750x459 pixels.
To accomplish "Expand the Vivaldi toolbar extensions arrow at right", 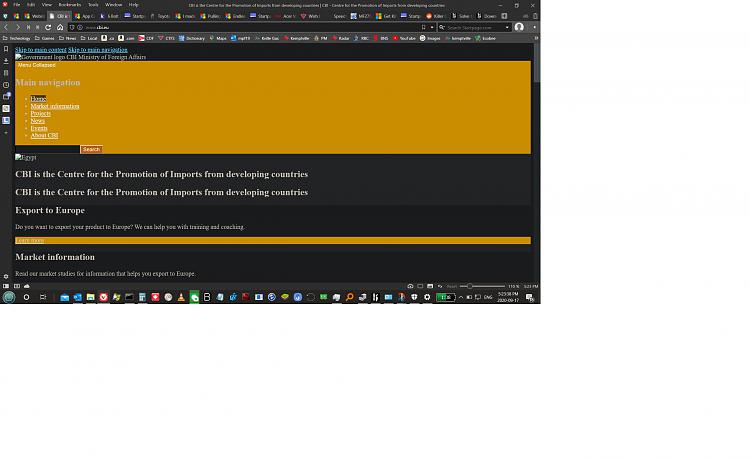I will pos(534,27).
